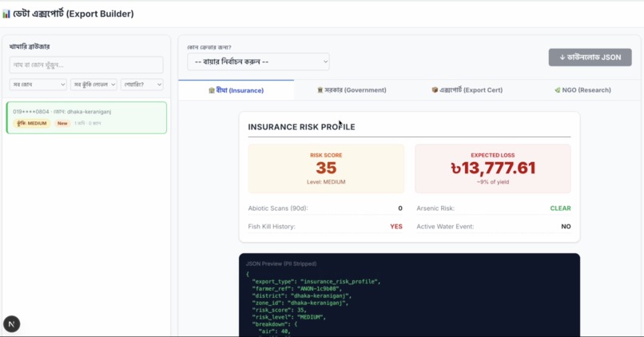Click the Level: MEDIUM text under risk score

[x=326, y=182]
